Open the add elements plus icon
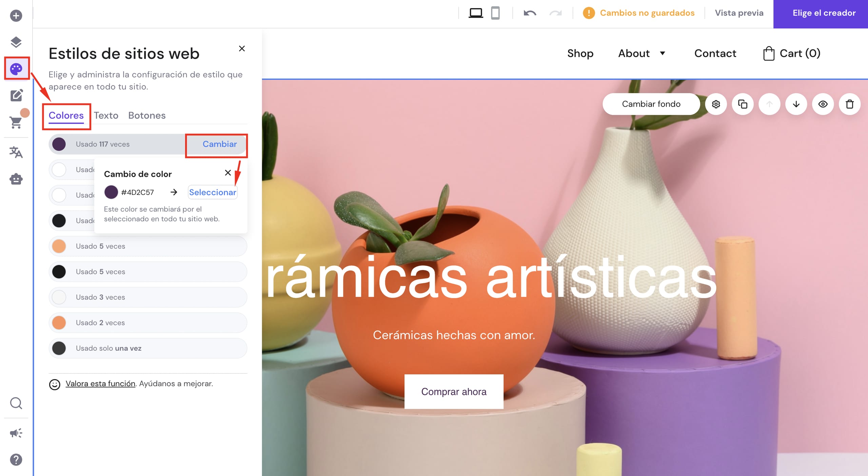Image resolution: width=868 pixels, height=476 pixels. click(16, 16)
